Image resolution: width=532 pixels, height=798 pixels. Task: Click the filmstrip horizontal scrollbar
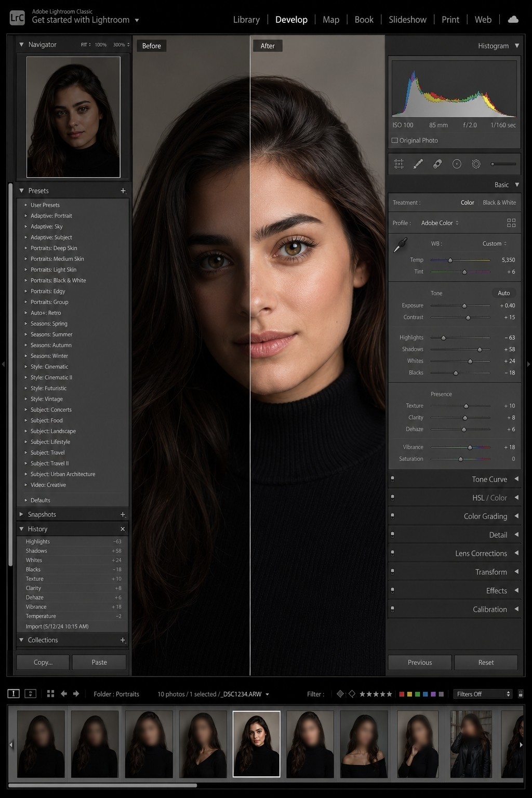tap(103, 786)
